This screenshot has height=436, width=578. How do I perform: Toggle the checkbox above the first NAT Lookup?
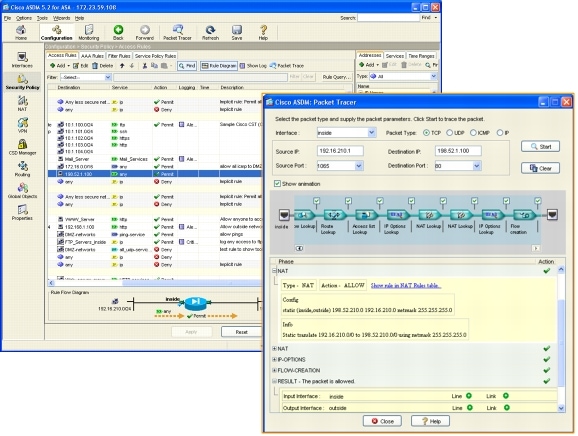pos(443,201)
